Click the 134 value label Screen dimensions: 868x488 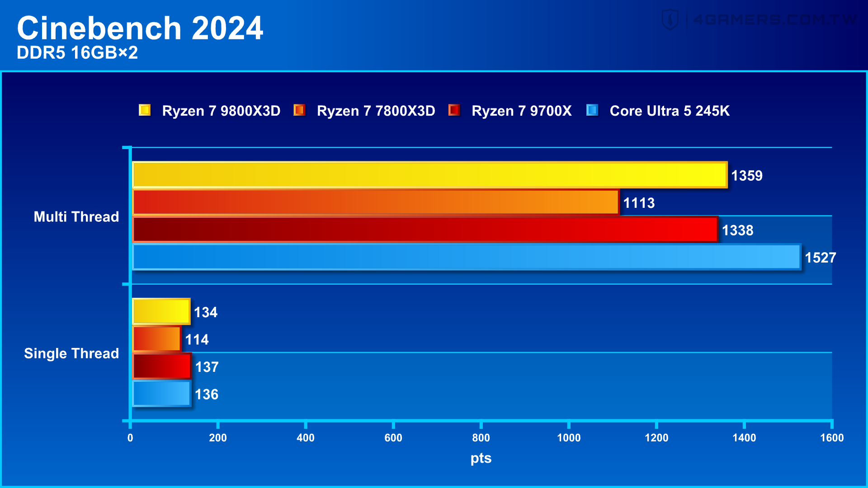tap(206, 313)
